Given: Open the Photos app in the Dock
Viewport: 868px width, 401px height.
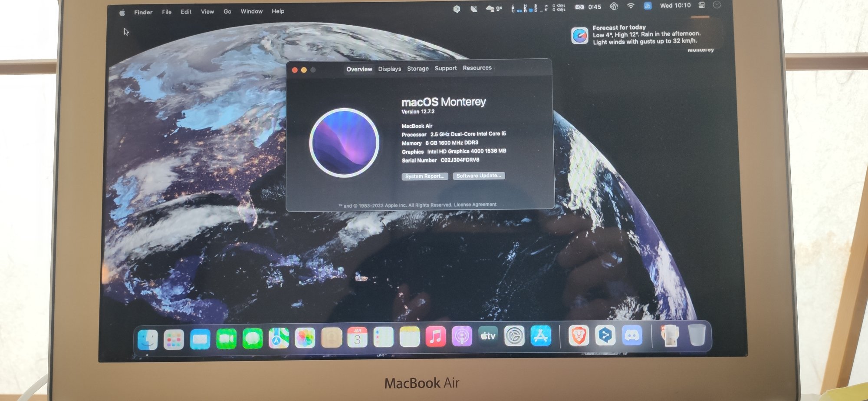Looking at the screenshot, I should [x=305, y=338].
